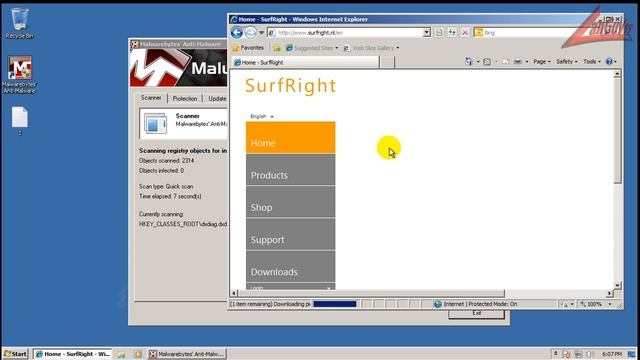640x360 pixels.
Task: Open the Page menu
Action: coord(542,62)
